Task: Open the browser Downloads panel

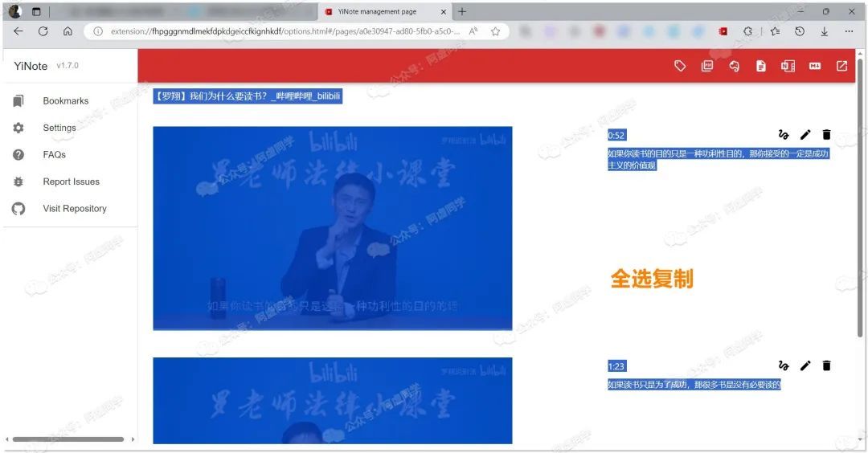Action: pos(825,31)
